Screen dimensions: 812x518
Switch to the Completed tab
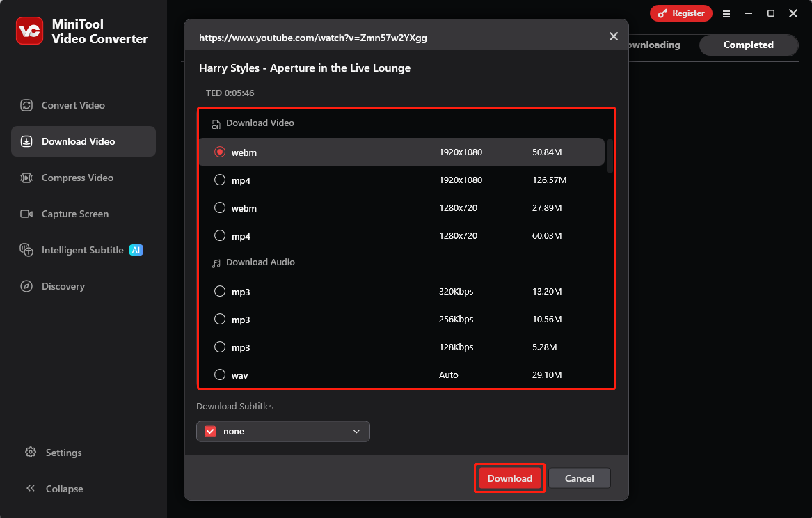749,45
